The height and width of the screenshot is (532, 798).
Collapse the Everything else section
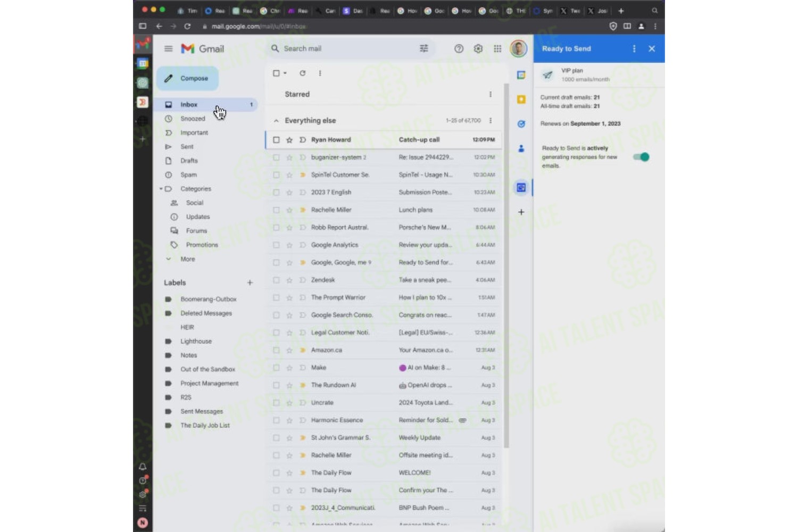pos(276,121)
